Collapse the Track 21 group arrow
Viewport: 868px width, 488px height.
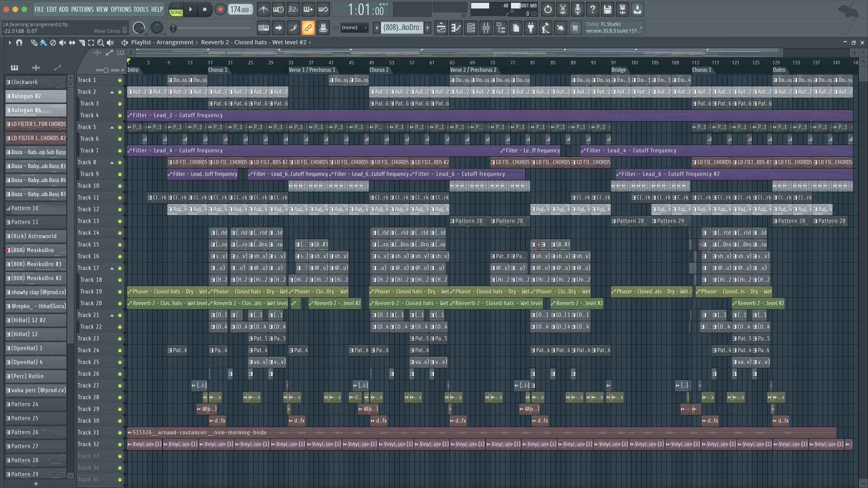pos(112,315)
